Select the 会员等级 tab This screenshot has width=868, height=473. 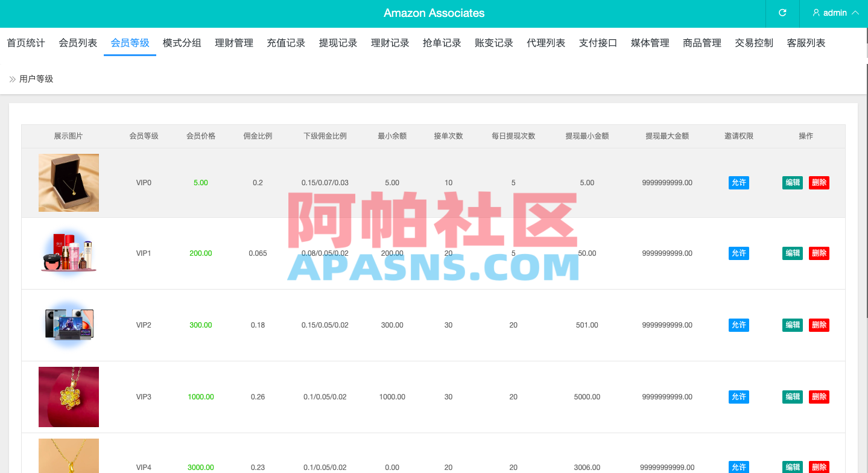(x=130, y=43)
